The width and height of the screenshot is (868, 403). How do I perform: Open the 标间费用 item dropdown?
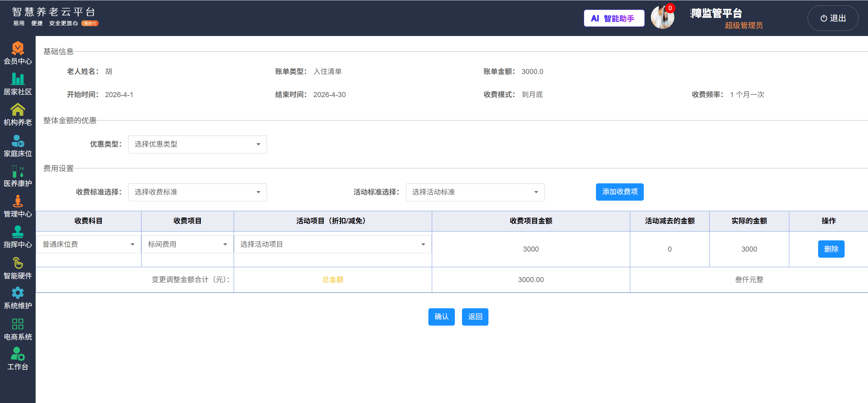188,244
